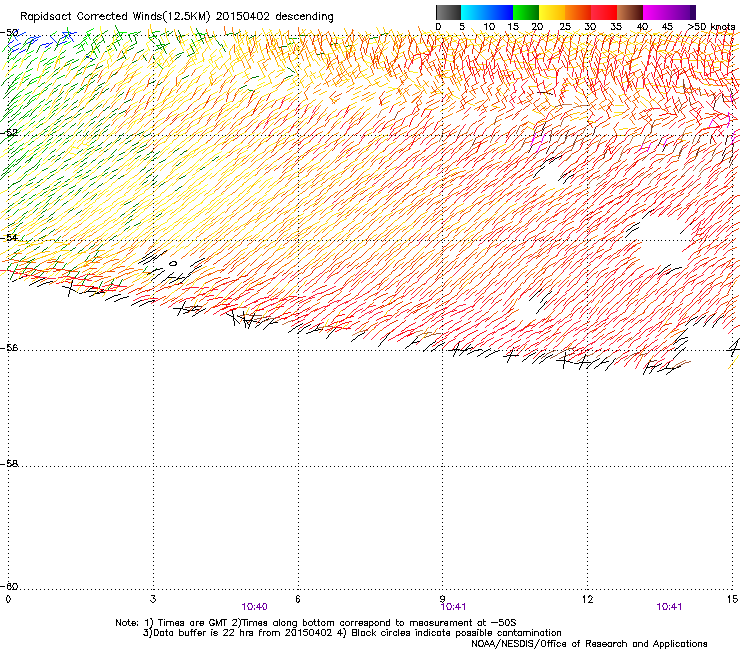Click the purple '10:40' pass time label

coord(254,607)
